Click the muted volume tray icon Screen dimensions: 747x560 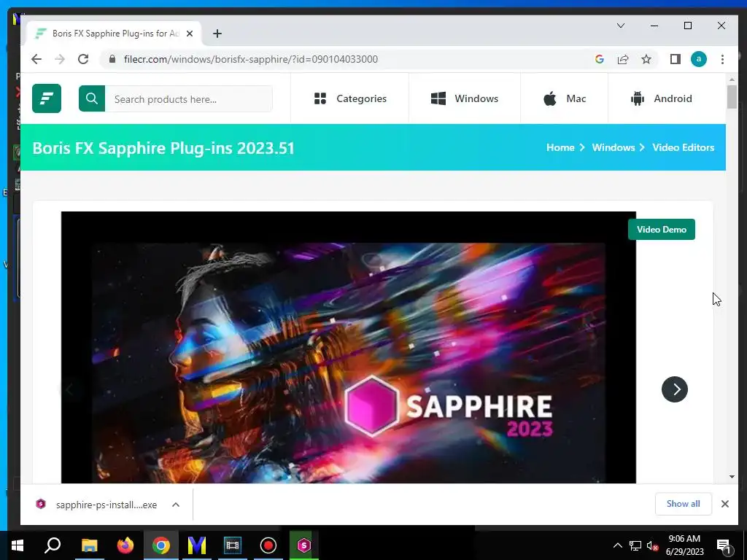652,545
